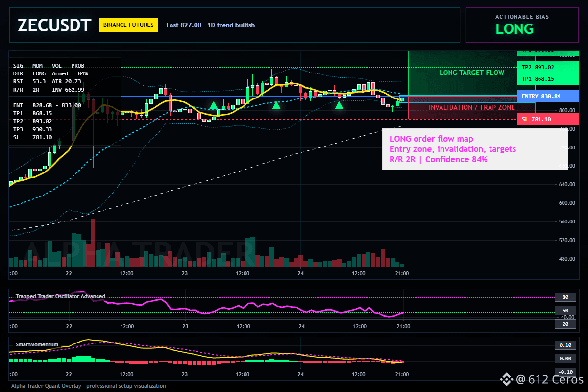Click the 800.00 price axis label
Viewport: 588px width, 392px height.
(567, 110)
